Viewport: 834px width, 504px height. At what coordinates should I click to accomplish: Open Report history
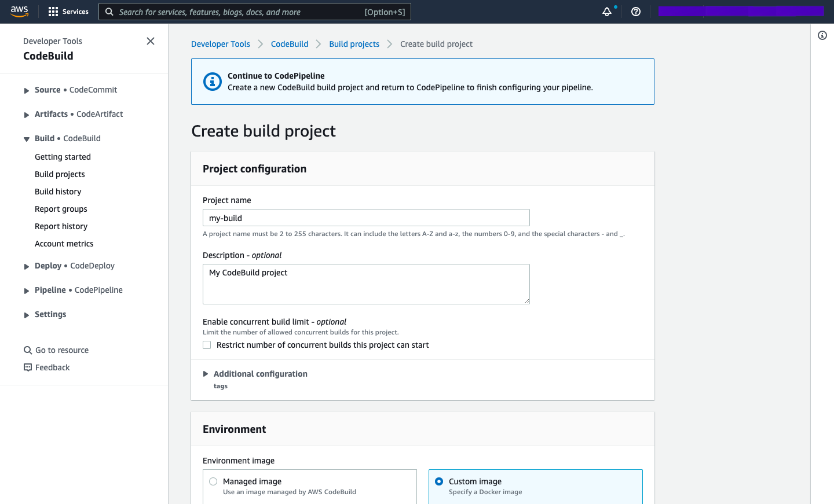[x=61, y=226]
